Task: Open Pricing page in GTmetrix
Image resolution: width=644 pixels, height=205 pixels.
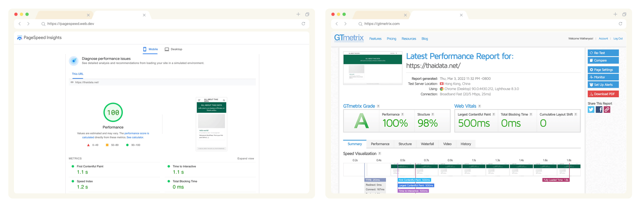Action: click(391, 39)
